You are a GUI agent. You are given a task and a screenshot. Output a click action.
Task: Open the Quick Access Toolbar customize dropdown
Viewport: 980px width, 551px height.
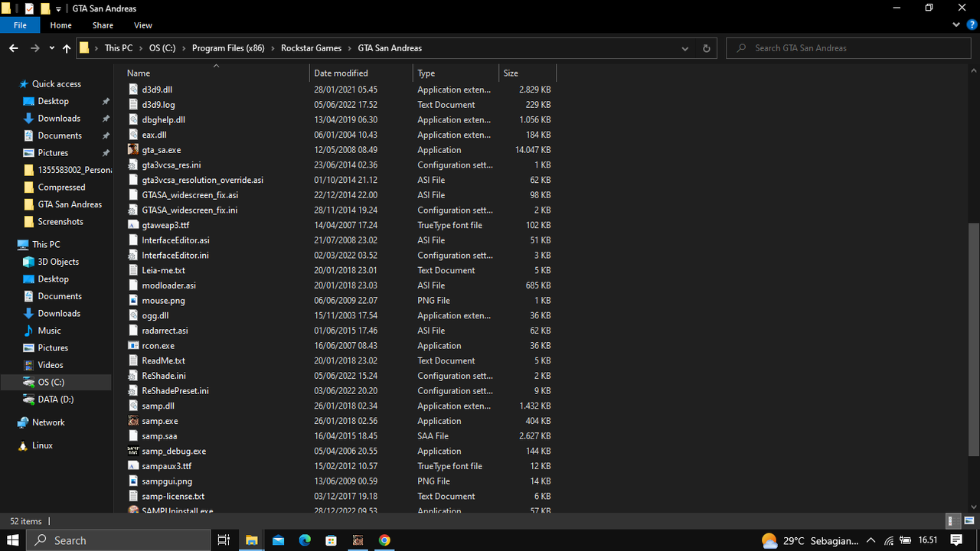(59, 9)
